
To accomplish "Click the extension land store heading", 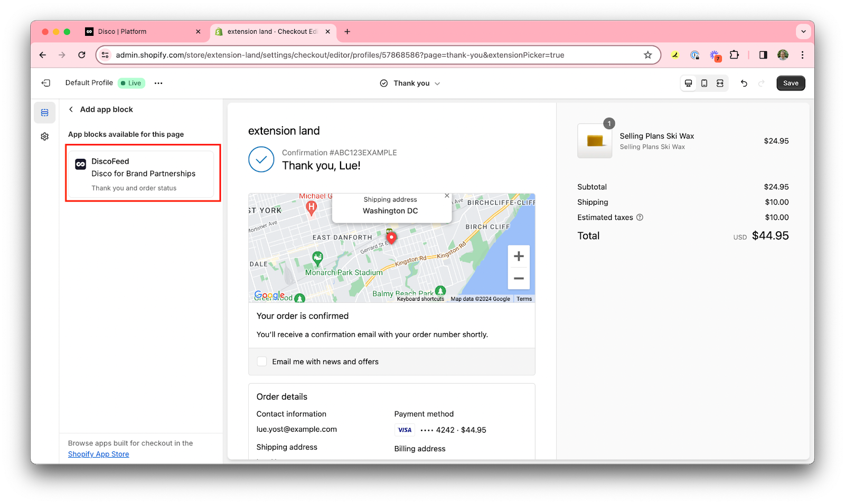I will pos(284,131).
